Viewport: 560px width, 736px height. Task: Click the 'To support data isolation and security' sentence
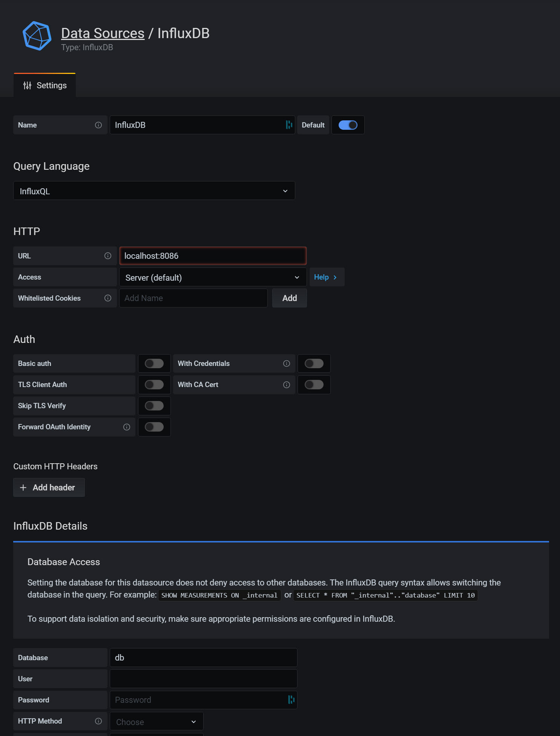click(211, 619)
